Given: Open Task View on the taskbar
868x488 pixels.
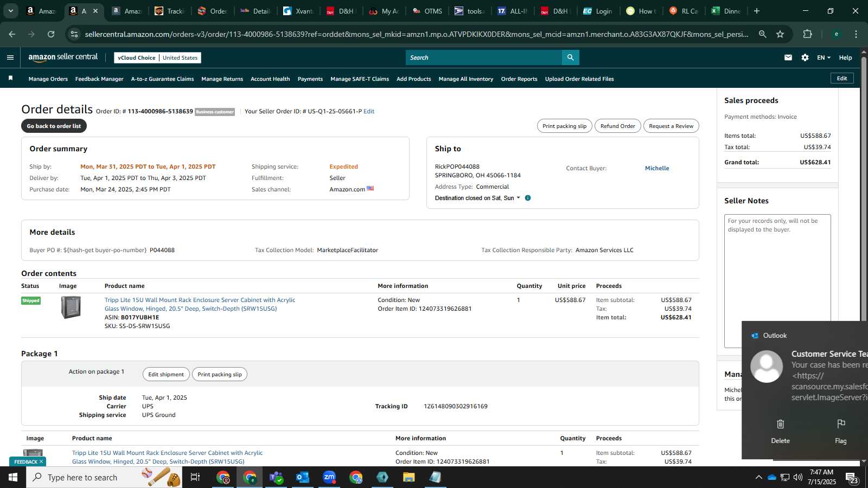Looking at the screenshot, I should (x=195, y=477).
